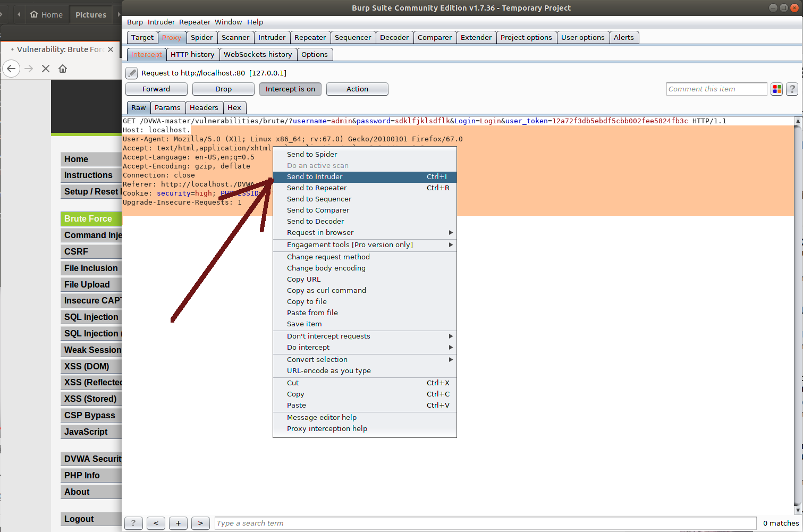Open WebSockets history sub-tab
Screen dimensions: 803x532
258,55
